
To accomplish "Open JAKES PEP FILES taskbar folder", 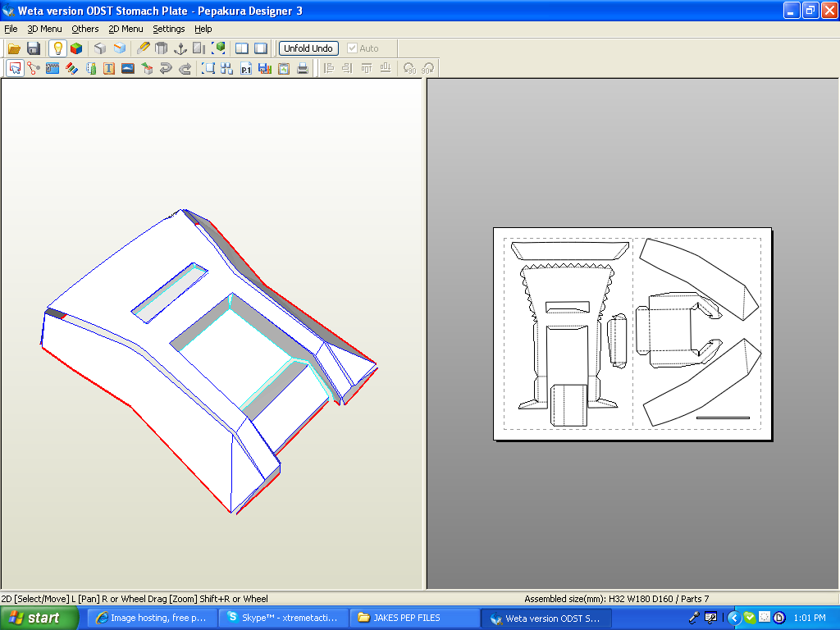I will [x=414, y=619].
